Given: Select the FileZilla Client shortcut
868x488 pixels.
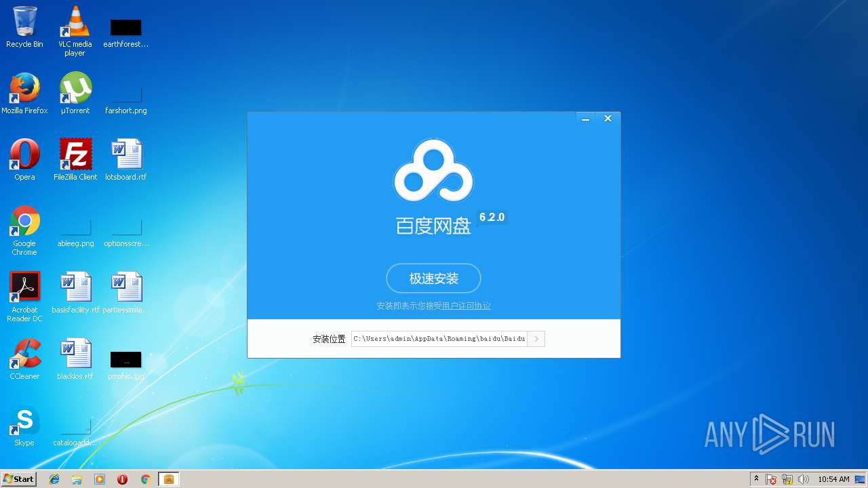Looking at the screenshot, I should [x=75, y=160].
